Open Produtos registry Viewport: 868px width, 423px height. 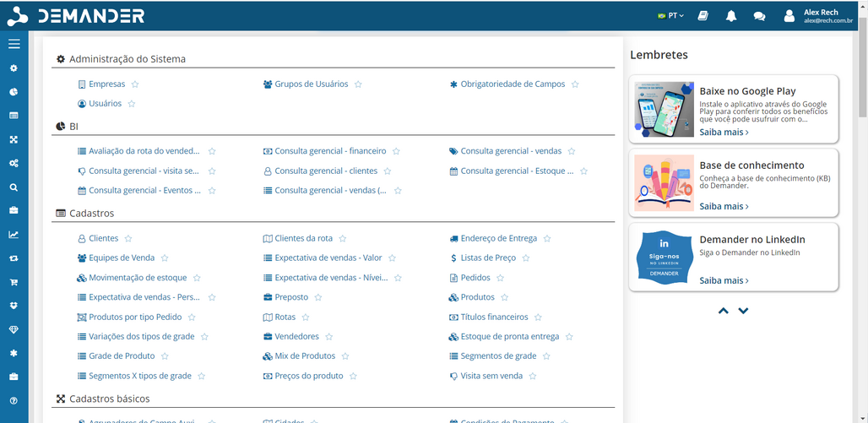pyautogui.click(x=478, y=296)
